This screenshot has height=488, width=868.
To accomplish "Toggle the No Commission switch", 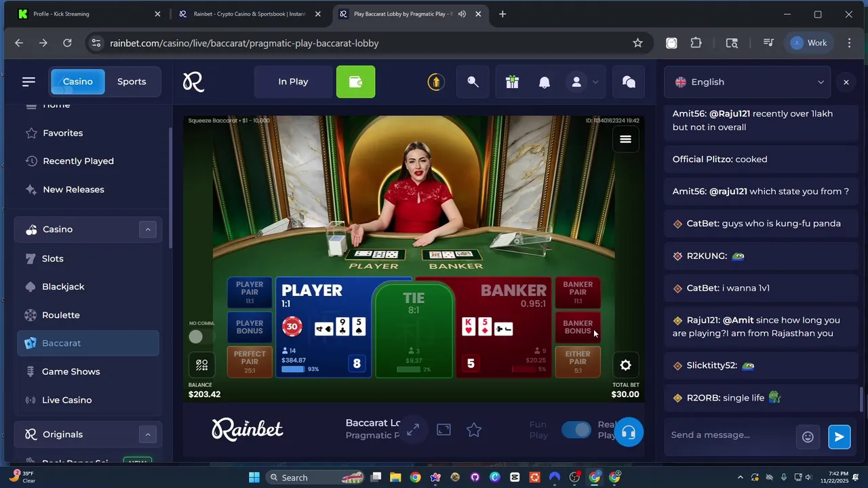I will (x=196, y=336).
